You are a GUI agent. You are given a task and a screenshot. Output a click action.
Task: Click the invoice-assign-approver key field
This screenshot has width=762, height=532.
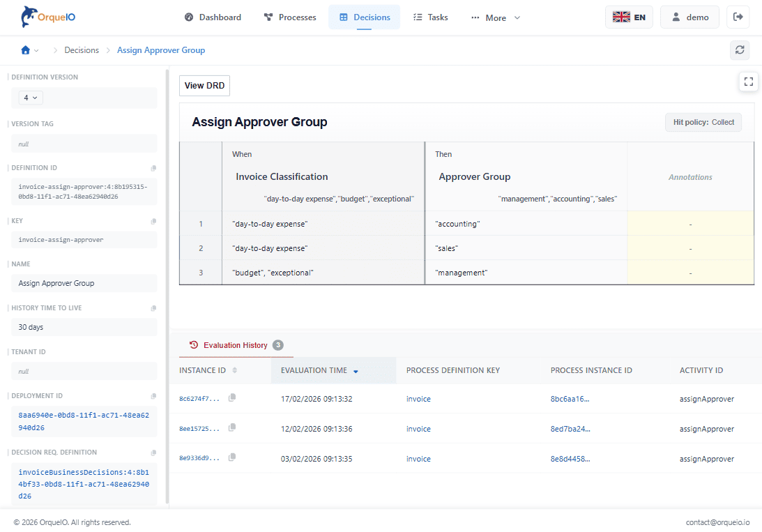(x=84, y=240)
